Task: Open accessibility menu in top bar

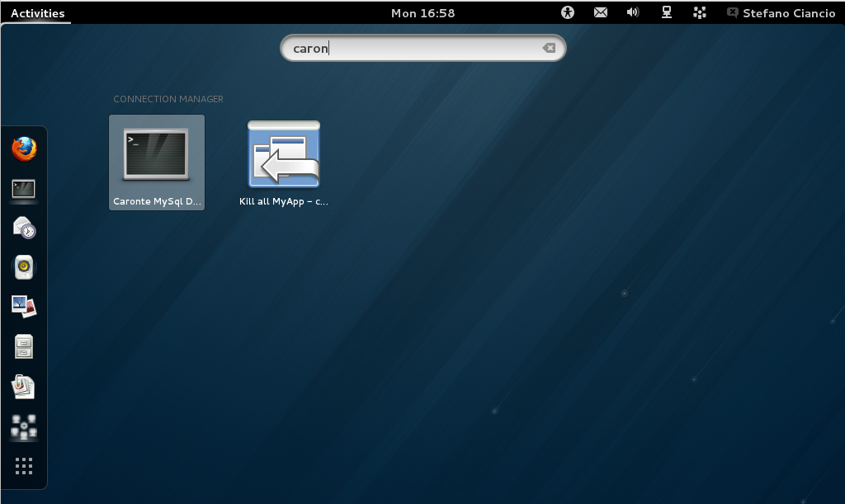Action: tap(568, 12)
